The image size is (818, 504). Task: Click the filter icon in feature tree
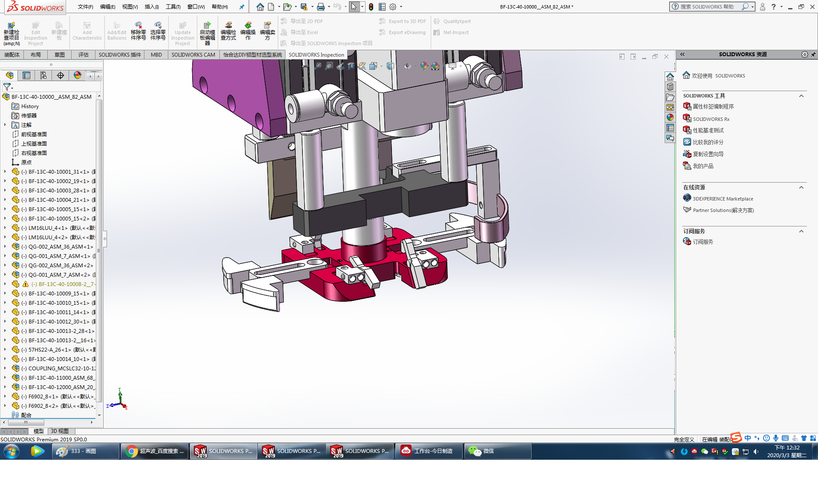point(7,87)
